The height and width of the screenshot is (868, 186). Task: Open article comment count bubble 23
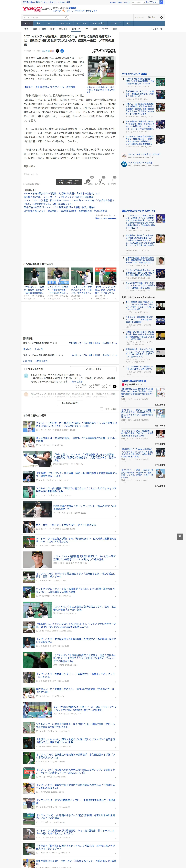pos(44,51)
